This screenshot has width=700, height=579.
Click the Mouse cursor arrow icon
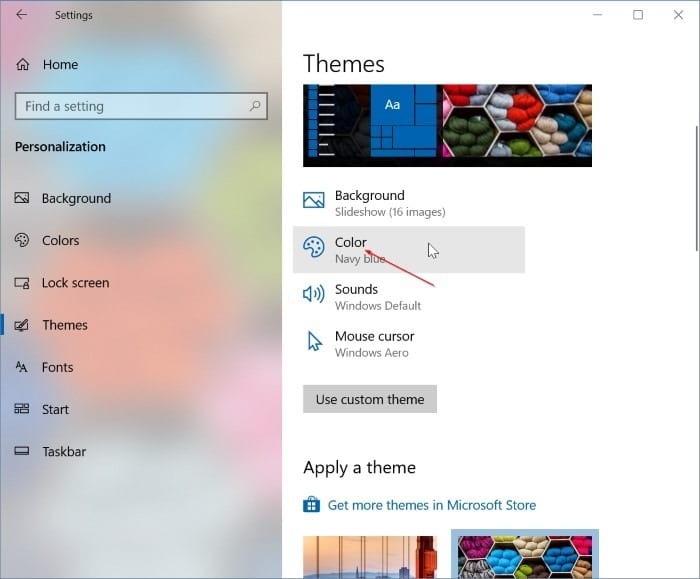click(x=315, y=341)
